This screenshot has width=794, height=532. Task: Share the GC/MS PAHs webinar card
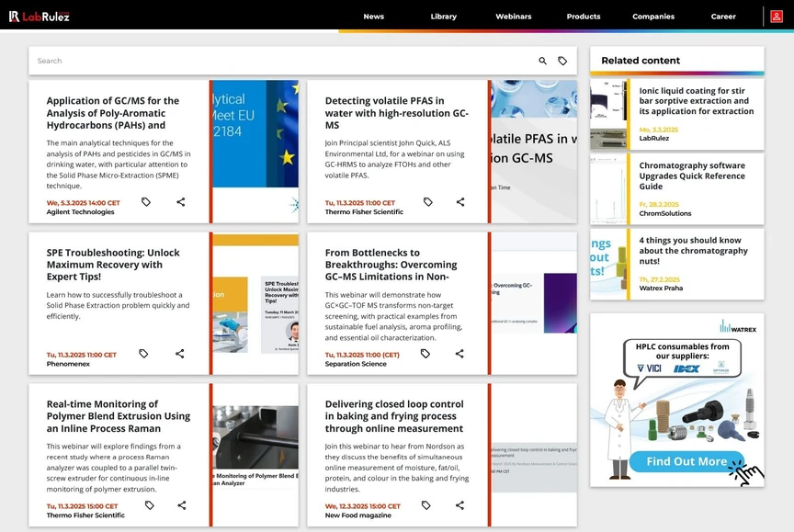[181, 202]
